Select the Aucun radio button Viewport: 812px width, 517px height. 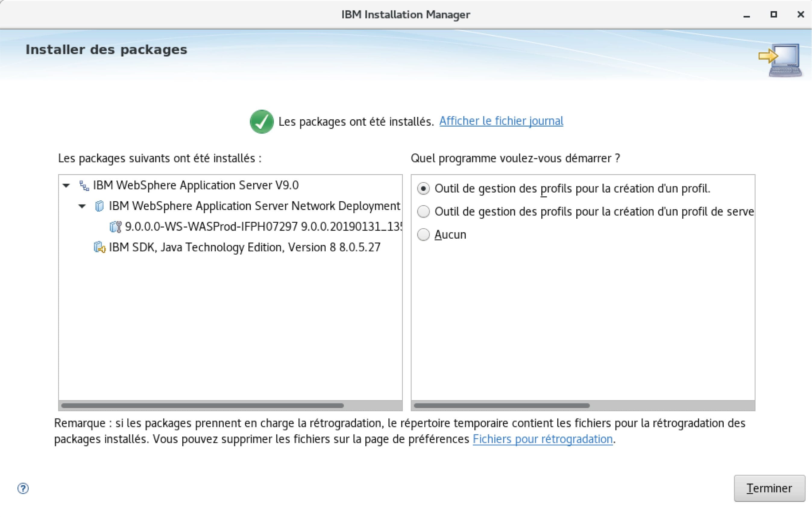(x=423, y=235)
